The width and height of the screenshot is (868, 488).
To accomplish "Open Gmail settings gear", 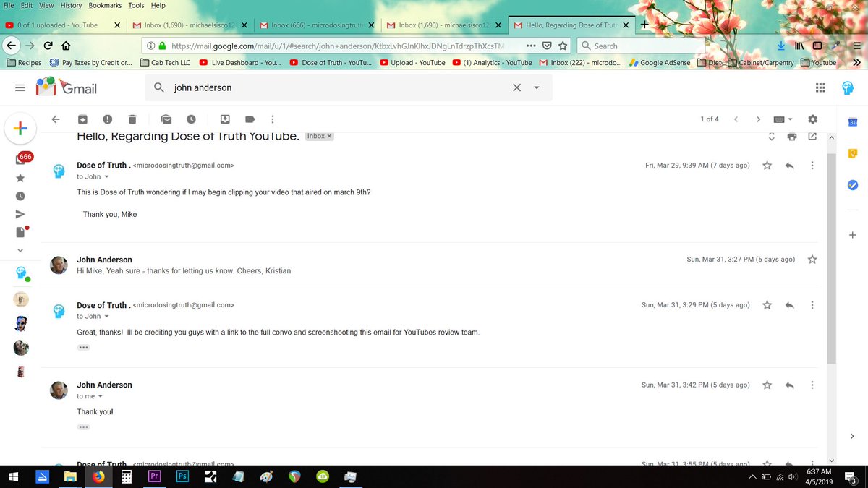I will [x=812, y=119].
